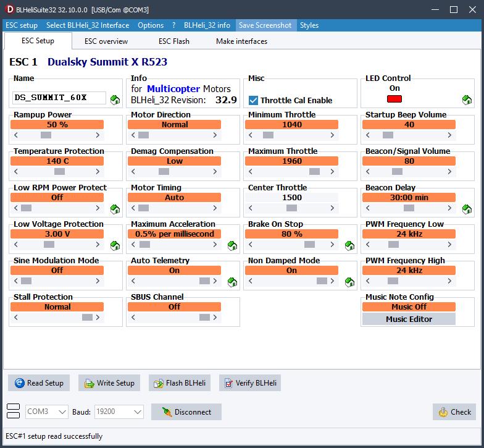Click the Dualsky Summit X R523 title

pos(107,62)
